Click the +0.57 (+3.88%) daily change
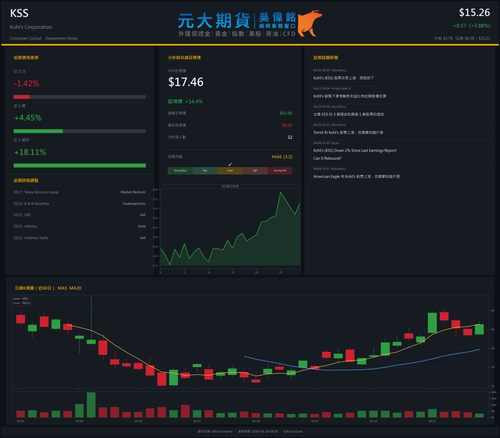Viewport: 500px width, 438px height. 472,26
